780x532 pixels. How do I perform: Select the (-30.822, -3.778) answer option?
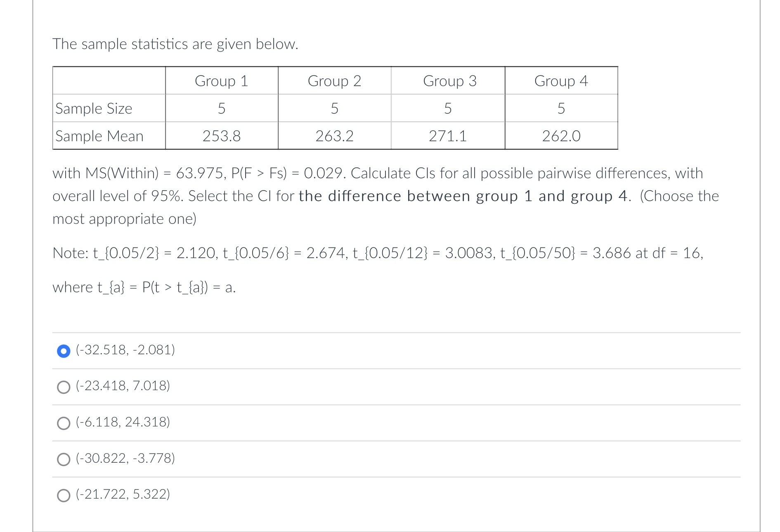64,459
